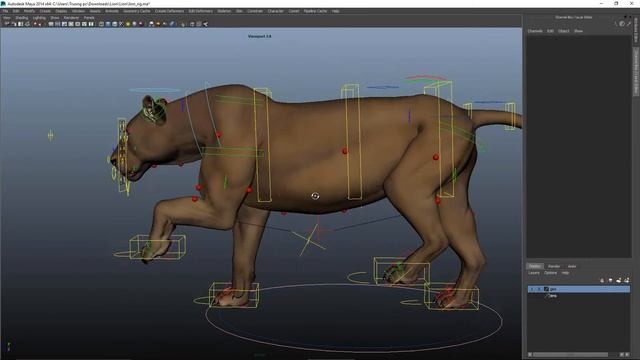This screenshot has width=640, height=360.
Task: Select the tail tip yellow control
Action: pyautogui.click(x=510, y=116)
